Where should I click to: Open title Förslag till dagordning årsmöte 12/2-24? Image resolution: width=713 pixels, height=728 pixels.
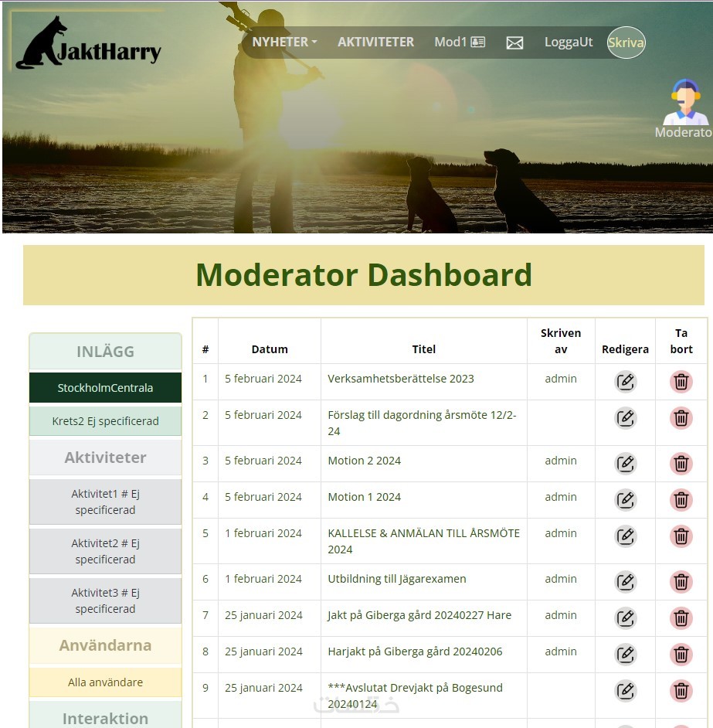(x=422, y=423)
